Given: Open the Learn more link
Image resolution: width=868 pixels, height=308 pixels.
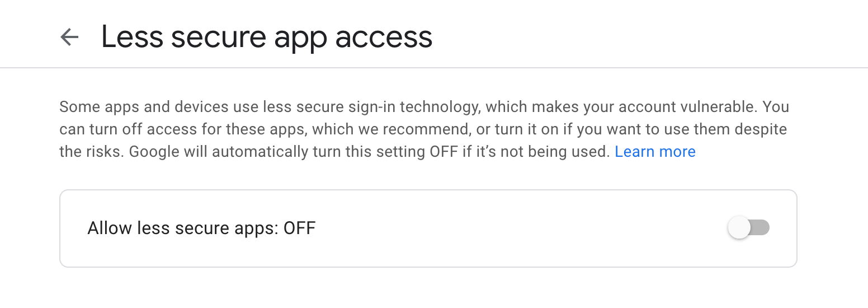Looking at the screenshot, I should [655, 152].
